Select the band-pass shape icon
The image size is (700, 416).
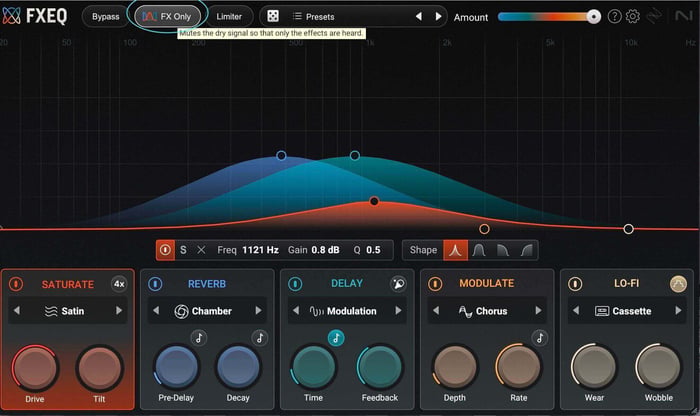pyautogui.click(x=479, y=250)
